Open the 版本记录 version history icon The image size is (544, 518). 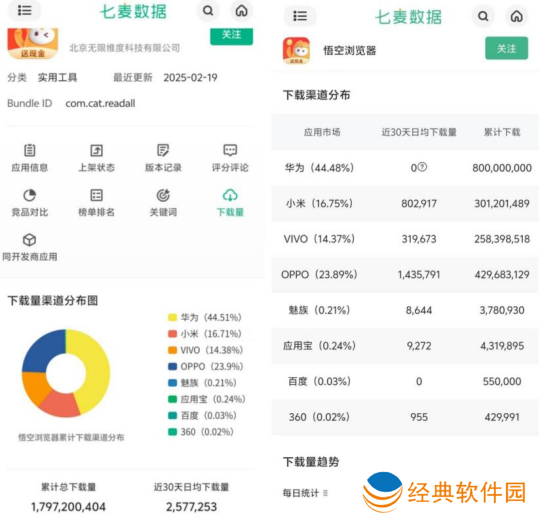point(163,150)
